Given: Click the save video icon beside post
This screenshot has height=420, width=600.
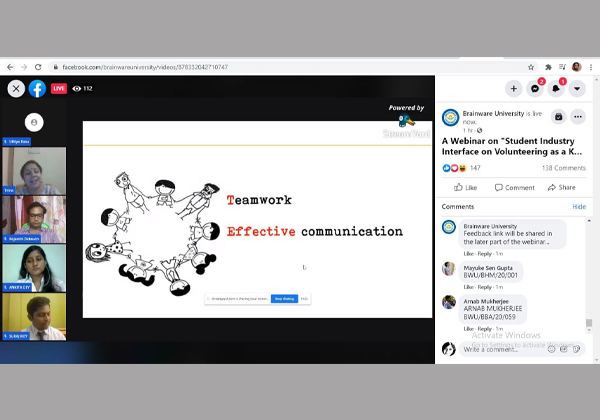Looking at the screenshot, I should [x=558, y=117].
